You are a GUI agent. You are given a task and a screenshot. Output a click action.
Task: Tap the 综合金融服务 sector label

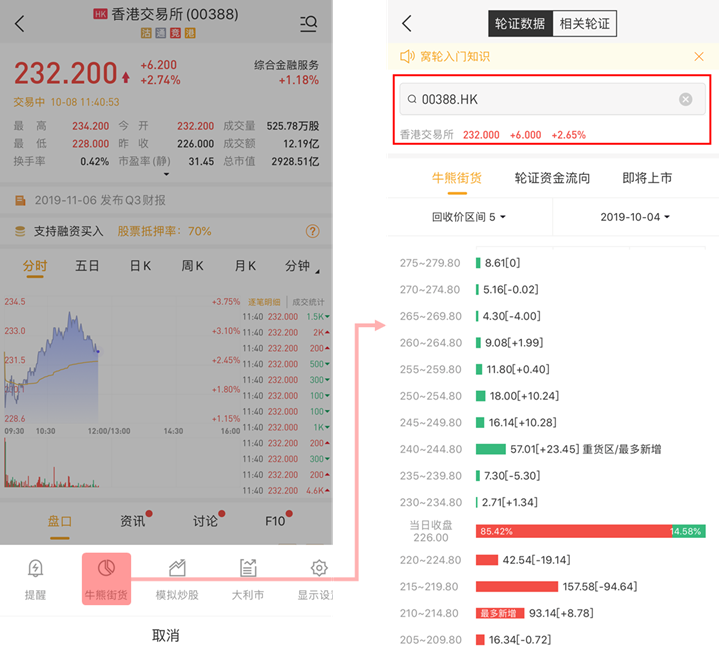point(286,65)
